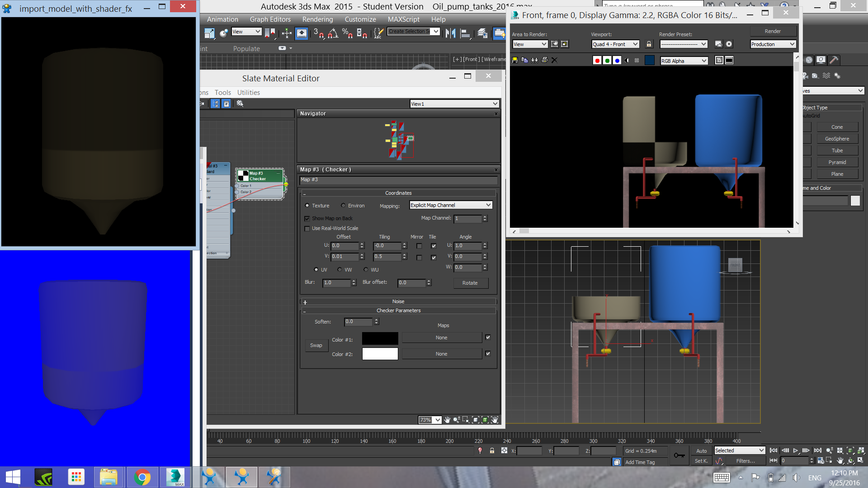This screenshot has height=488, width=868.
Task: Click Go to End of animation
Action: click(x=817, y=450)
